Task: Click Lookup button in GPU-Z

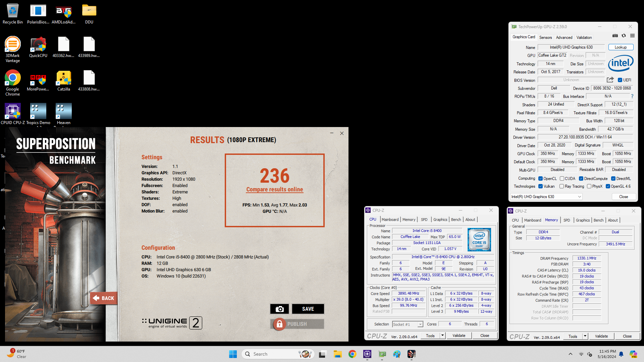Action: 621,47
